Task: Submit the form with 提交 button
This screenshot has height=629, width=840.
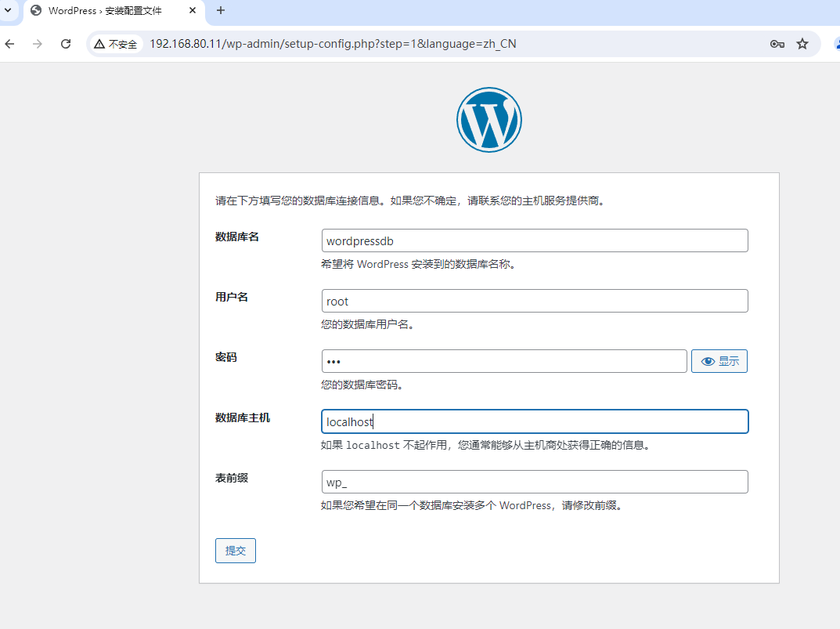Action: click(236, 551)
